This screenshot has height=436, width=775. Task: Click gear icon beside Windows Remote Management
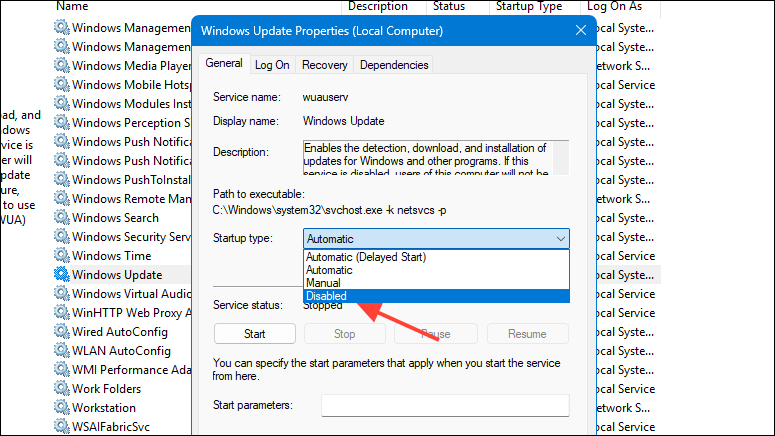(62, 198)
